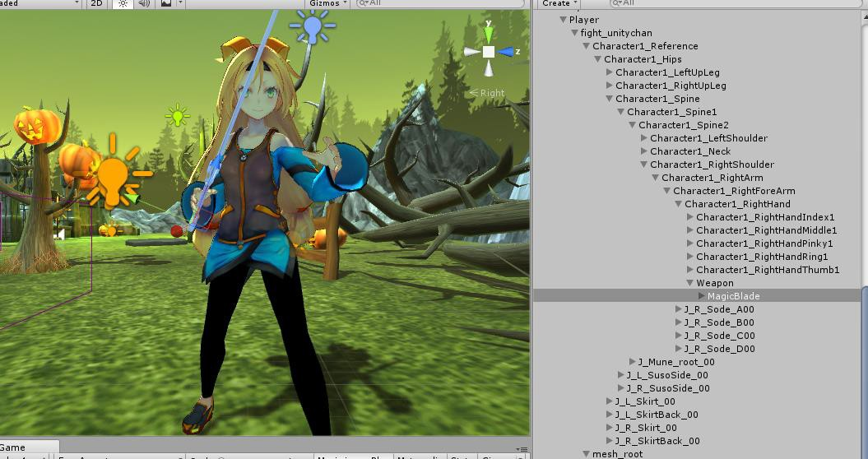
Task: Click the bottom grey cone of orientation gizmo
Action: (488, 69)
